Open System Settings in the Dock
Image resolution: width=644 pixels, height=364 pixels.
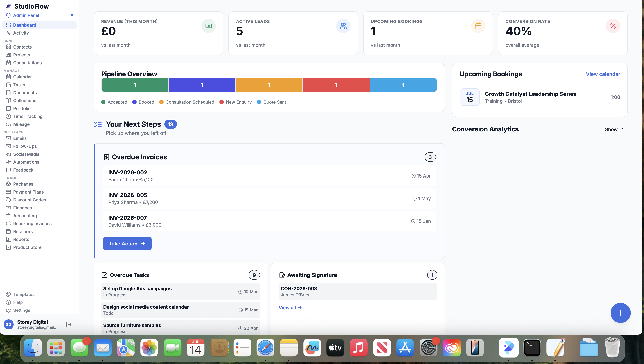(x=428, y=347)
